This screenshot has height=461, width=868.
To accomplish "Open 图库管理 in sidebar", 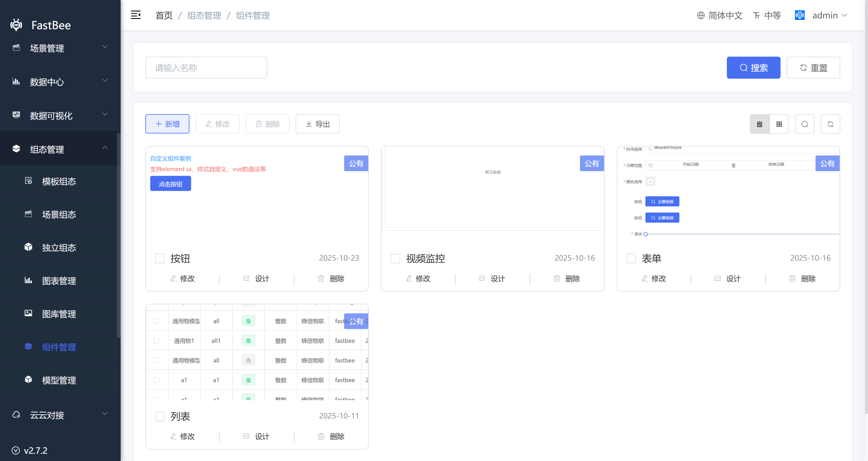I will point(59,314).
